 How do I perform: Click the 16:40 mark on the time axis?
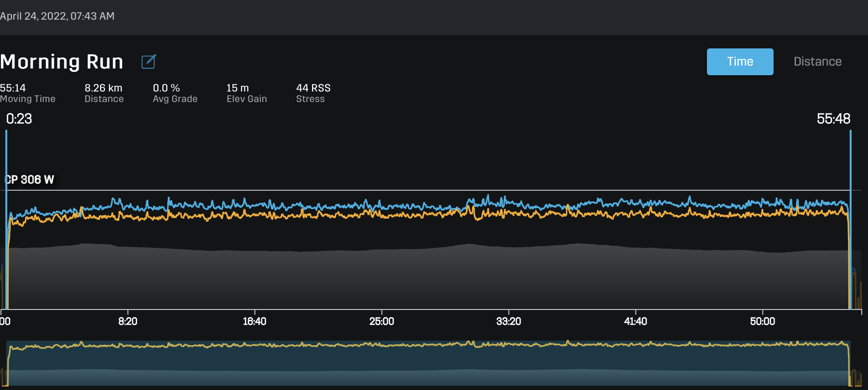tap(255, 321)
